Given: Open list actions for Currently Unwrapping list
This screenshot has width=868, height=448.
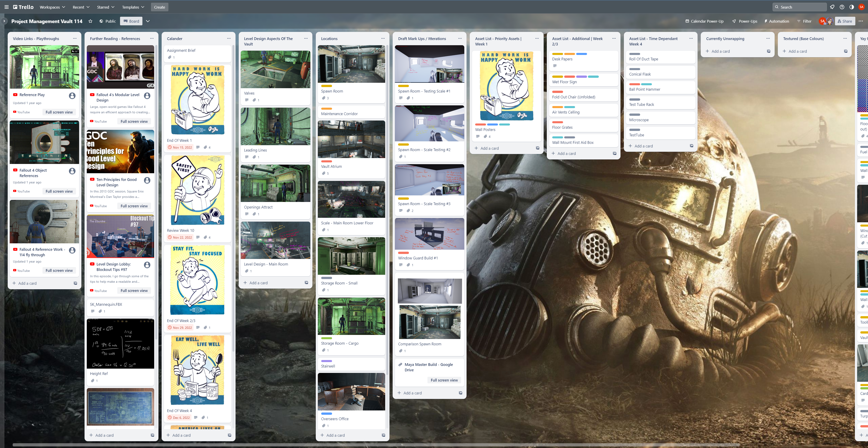Looking at the screenshot, I should pos(768,38).
